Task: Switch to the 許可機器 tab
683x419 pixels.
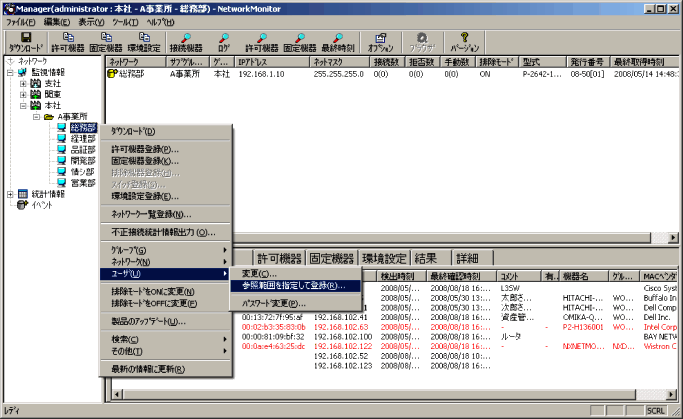Action: [x=279, y=258]
